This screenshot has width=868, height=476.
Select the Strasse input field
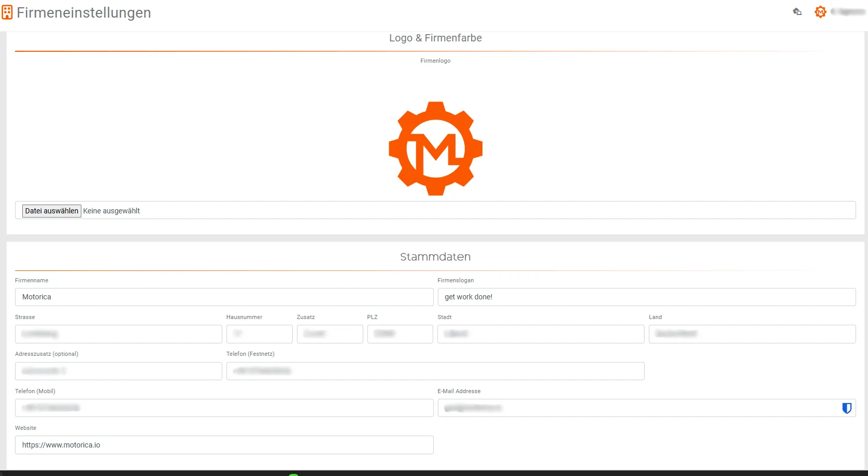point(118,334)
